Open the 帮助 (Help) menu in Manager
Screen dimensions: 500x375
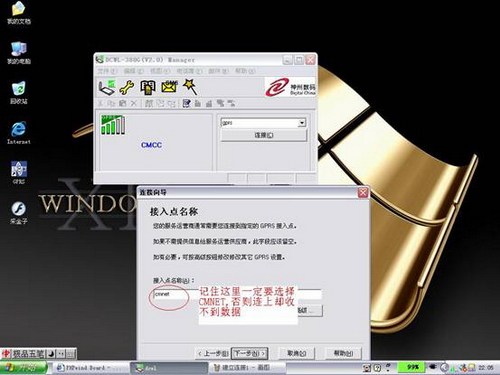[x=245, y=71]
